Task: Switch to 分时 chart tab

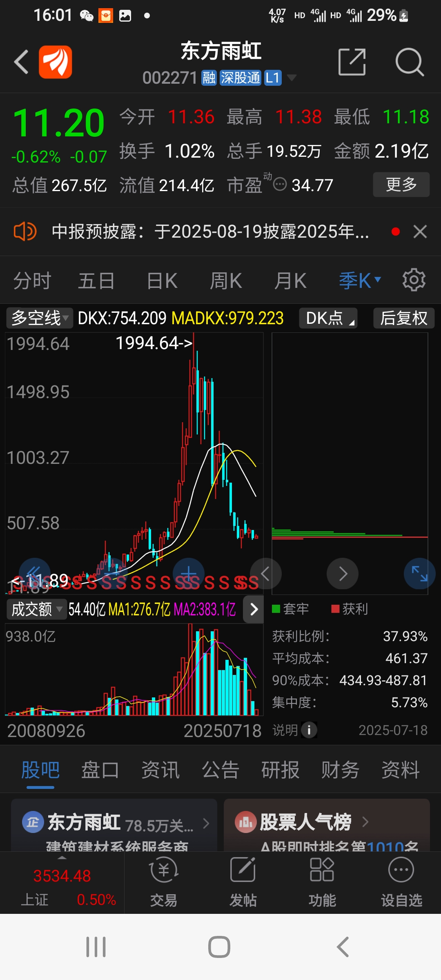Action: click(x=32, y=281)
